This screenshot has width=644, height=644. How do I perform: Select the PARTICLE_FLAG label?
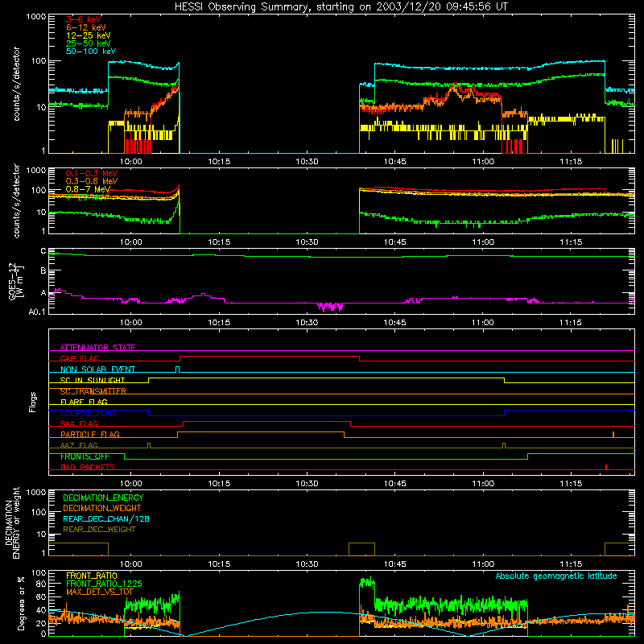click(x=90, y=434)
